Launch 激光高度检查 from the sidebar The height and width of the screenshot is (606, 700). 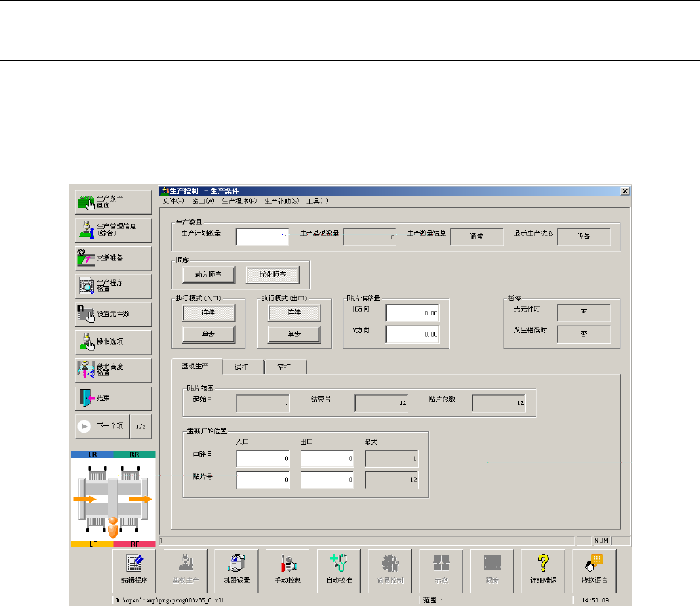pyautogui.click(x=113, y=370)
